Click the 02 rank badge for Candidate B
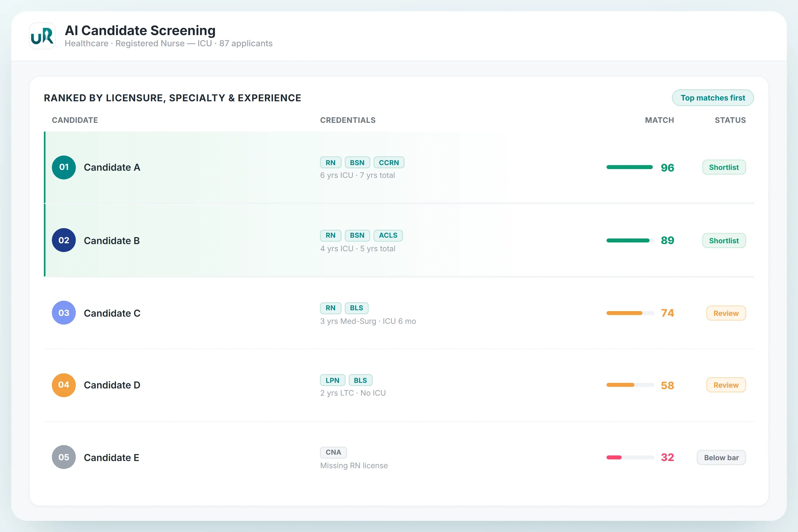The width and height of the screenshot is (798, 532). [x=64, y=240]
